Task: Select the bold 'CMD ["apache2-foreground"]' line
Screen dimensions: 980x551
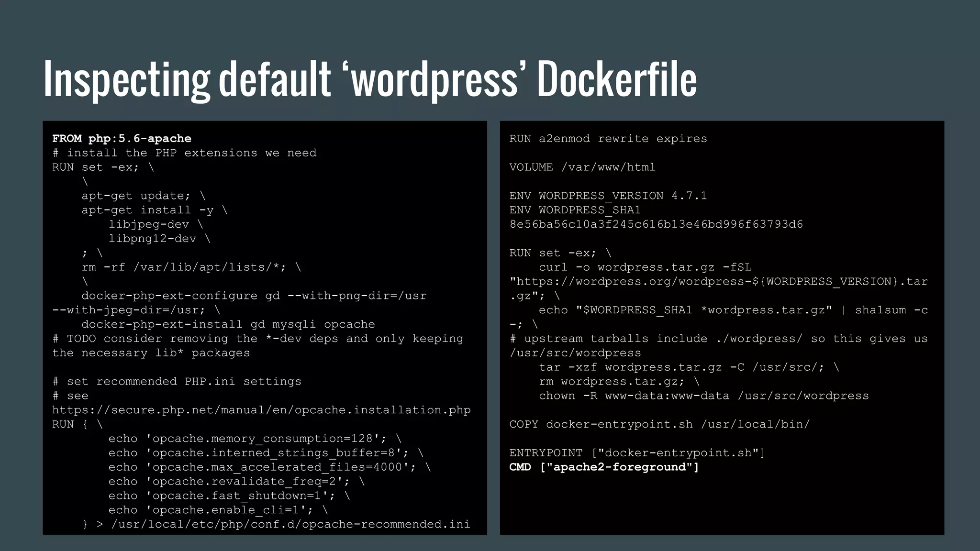Action: point(604,467)
